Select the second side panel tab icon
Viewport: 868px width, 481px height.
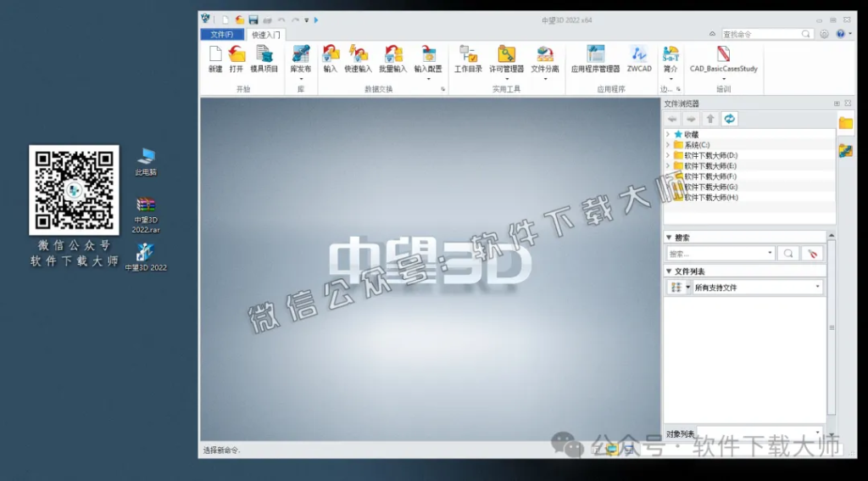[845, 150]
